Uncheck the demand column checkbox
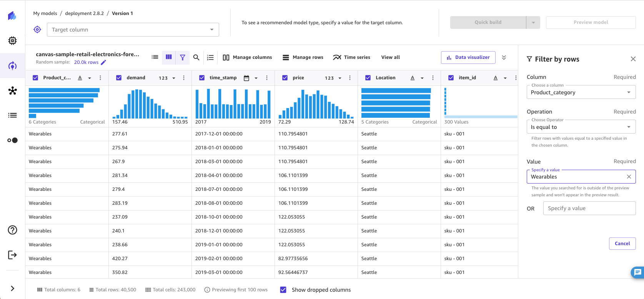Image resolution: width=644 pixels, height=299 pixels. pyautogui.click(x=119, y=78)
